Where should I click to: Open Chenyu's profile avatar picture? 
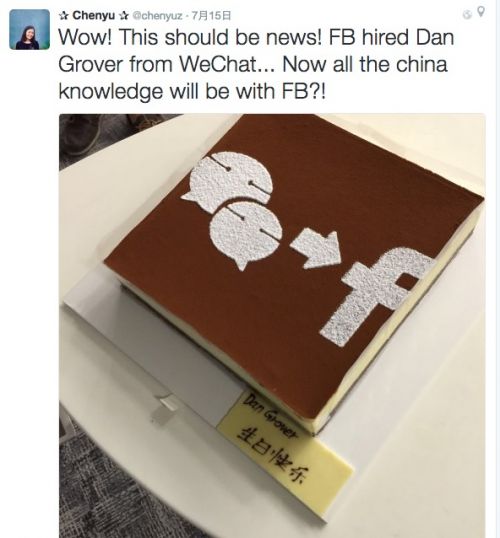coord(30,30)
